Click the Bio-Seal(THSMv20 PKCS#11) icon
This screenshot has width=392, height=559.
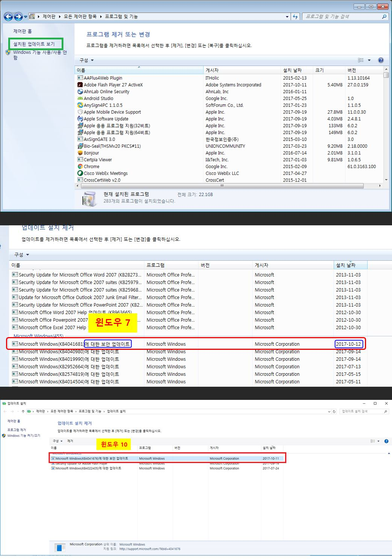(80, 146)
